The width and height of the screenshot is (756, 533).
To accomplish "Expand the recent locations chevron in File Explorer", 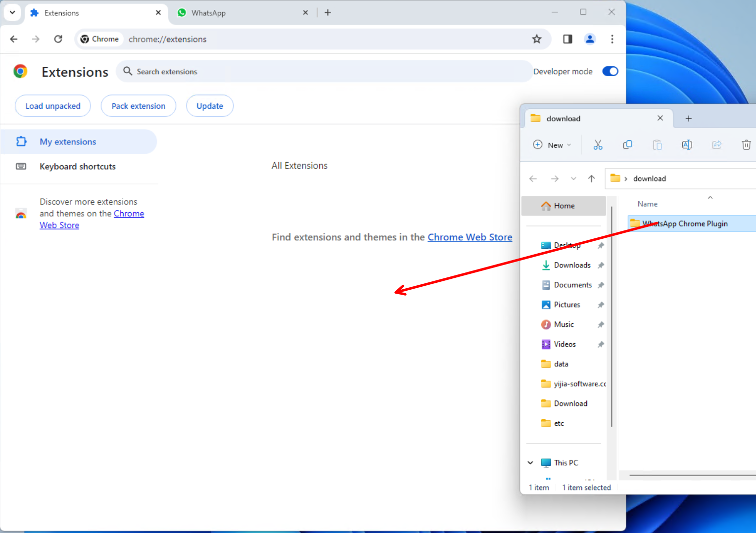I will pyautogui.click(x=573, y=178).
